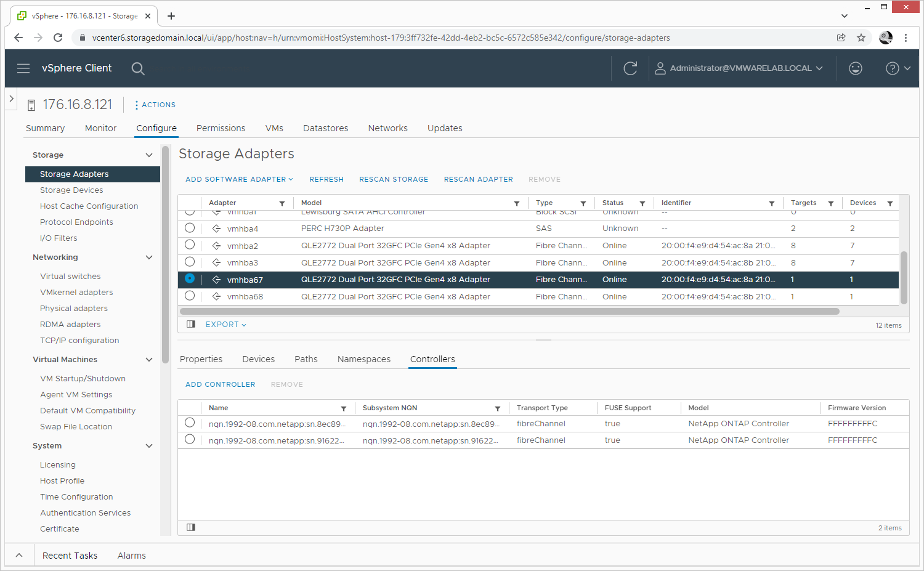Open VMkernel adapters in sidebar
924x571 pixels.
point(76,293)
